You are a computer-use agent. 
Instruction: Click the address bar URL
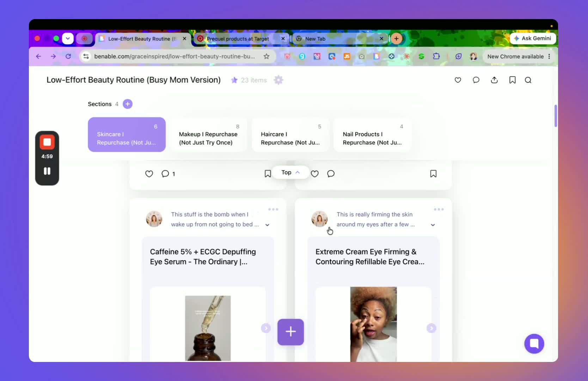pos(174,56)
